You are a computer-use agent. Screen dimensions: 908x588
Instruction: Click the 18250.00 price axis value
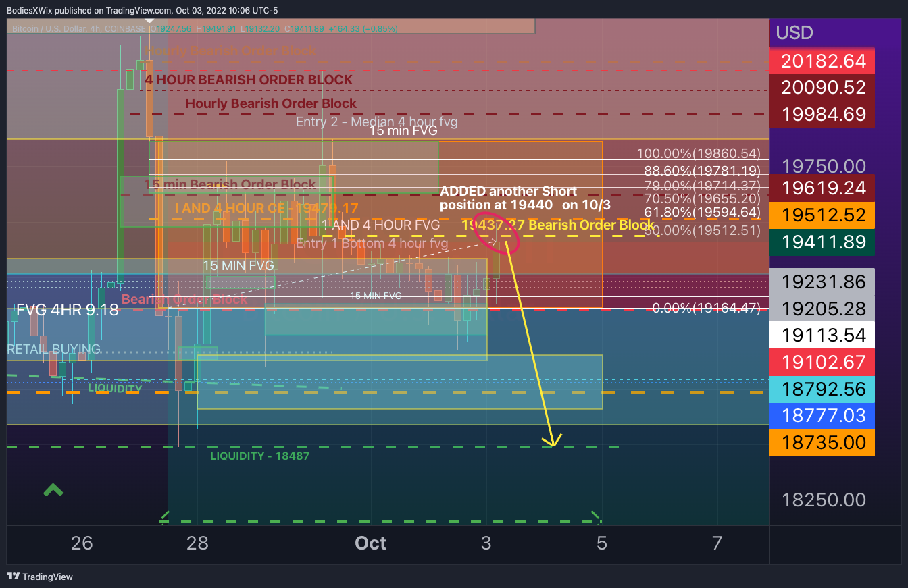tap(824, 500)
